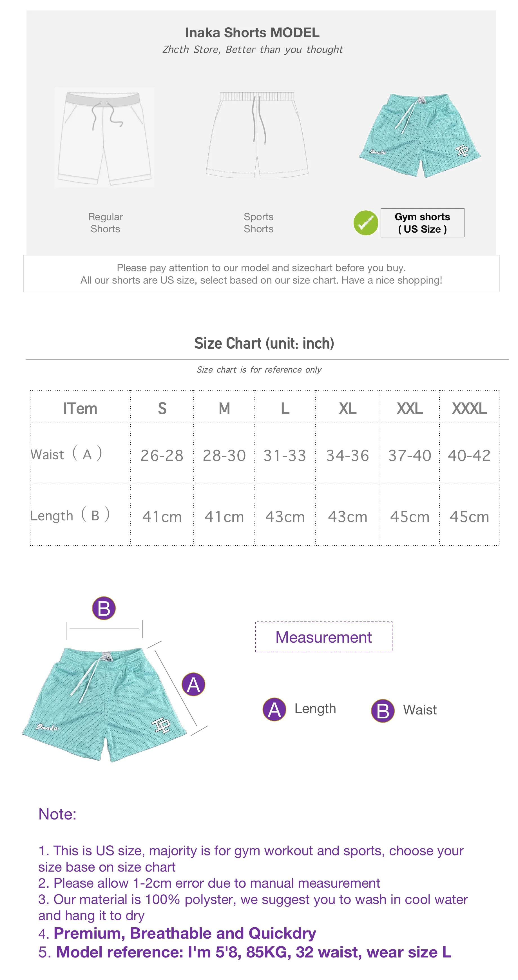Click the Sports Shorts label
518x980 pixels.
[259, 222]
